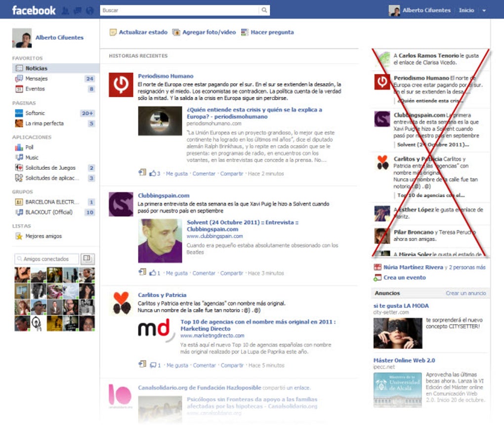Open Mensajes in sidebar
The width and height of the screenshot is (504, 425).
[x=37, y=78]
